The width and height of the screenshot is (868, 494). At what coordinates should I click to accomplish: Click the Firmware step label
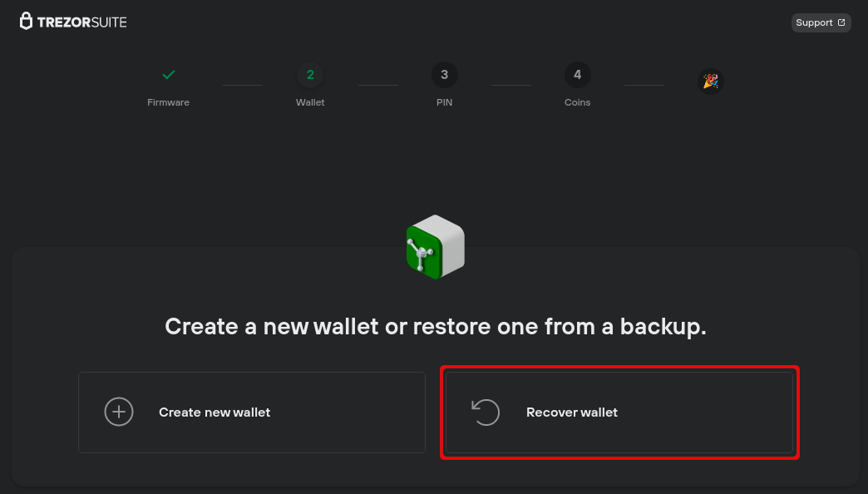pyautogui.click(x=168, y=102)
